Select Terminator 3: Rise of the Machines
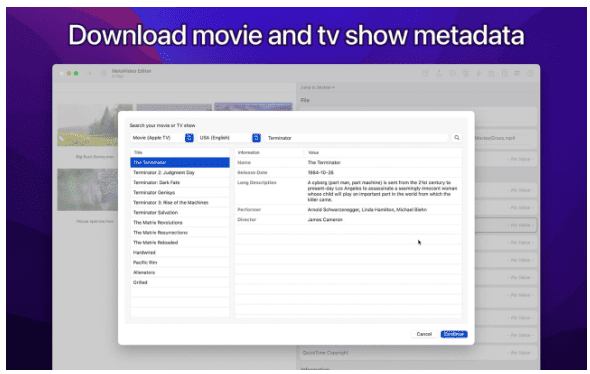The image size is (590, 374). [x=180, y=202]
